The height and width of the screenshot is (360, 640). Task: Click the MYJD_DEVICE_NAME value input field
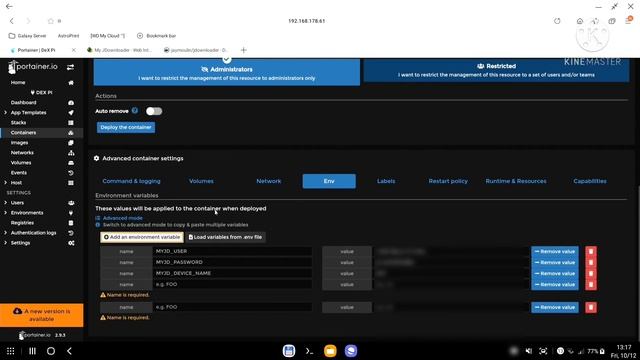pyautogui.click(x=451, y=273)
